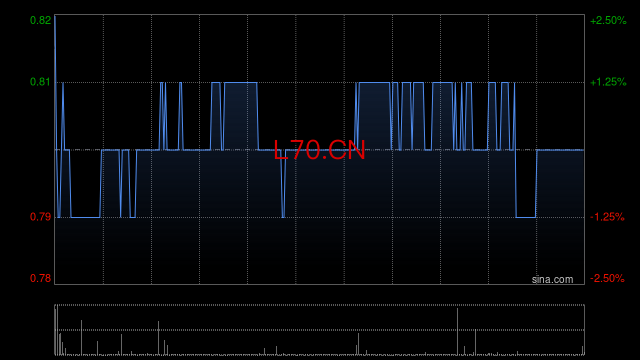Click the 0.78 price axis label
Screen dimensions: 640x360
40,278
